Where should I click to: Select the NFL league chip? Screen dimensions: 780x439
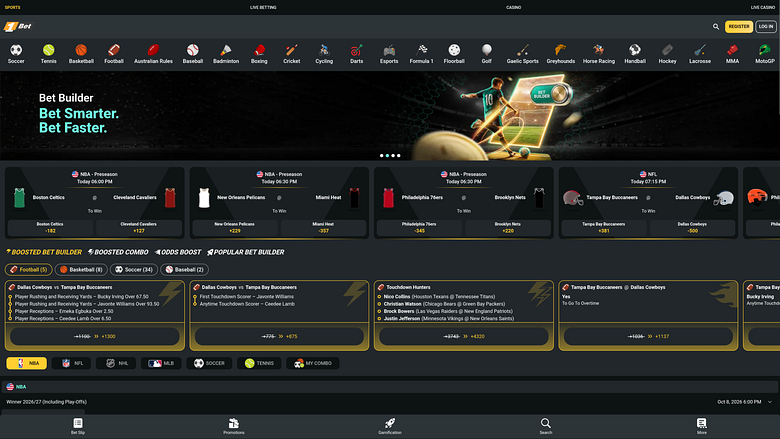(71, 363)
